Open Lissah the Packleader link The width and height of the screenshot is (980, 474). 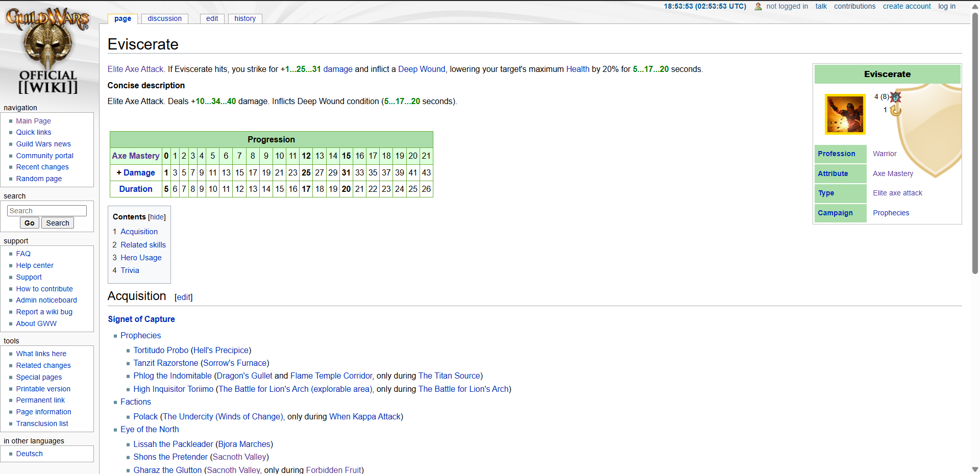coord(173,444)
